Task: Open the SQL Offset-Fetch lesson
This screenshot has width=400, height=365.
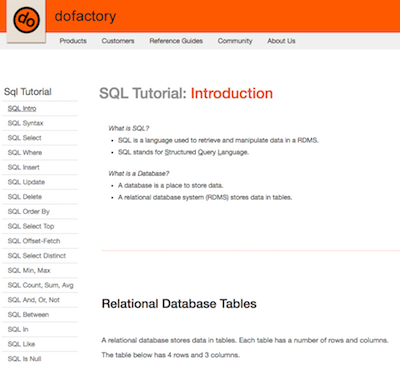Action: 34,241
